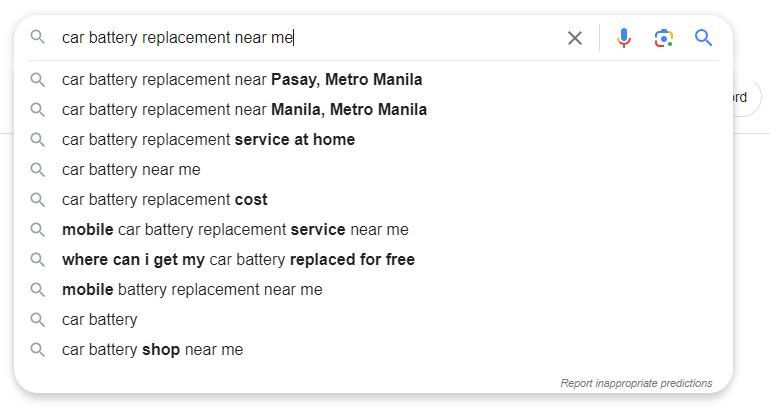Choose "mobile car battery replacement service" suggestion

235,230
